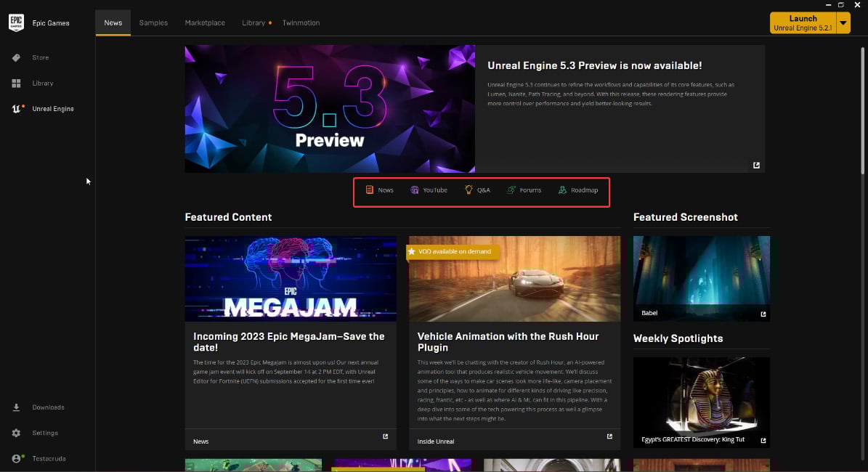The width and height of the screenshot is (868, 472).
Task: Click the Q&A quick link text
Action: (x=483, y=190)
